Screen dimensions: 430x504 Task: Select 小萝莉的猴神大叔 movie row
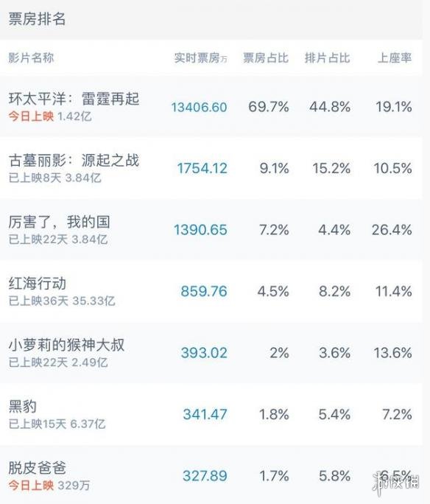211,353
